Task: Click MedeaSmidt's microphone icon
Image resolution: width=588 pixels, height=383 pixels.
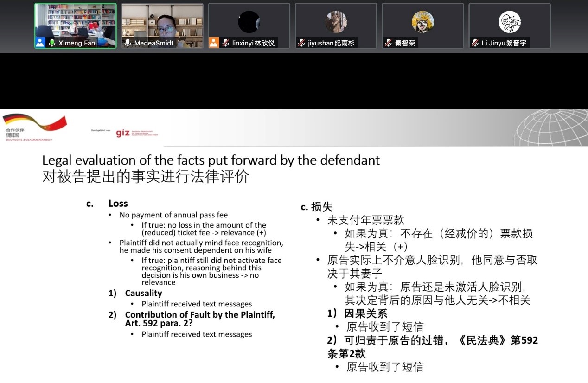Action: (x=128, y=43)
